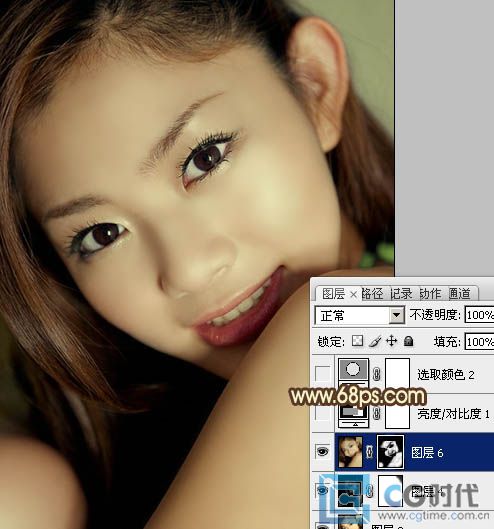Show the 亮度/对比度 1 layer visibility box
This screenshot has height=529, width=494.
pos(322,413)
